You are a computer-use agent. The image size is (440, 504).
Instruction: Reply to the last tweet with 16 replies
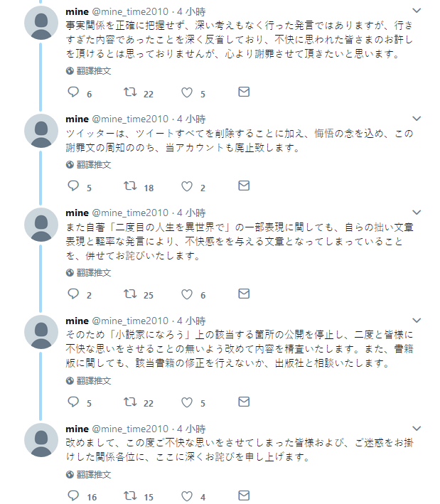click(x=73, y=495)
